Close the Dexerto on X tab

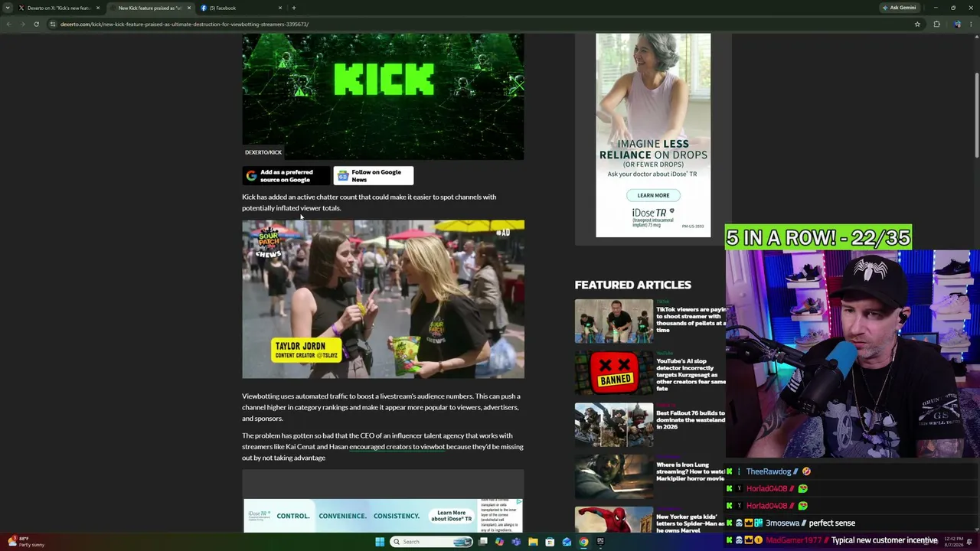click(98, 8)
